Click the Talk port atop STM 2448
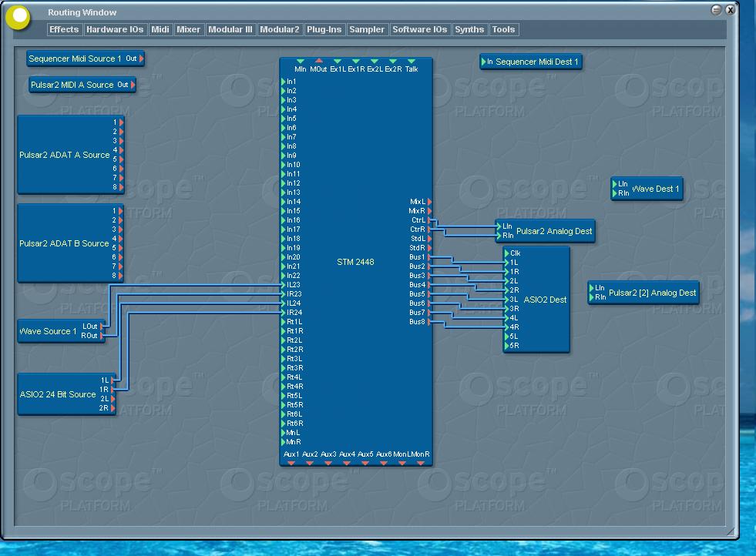This screenshot has width=756, height=556. coord(412,61)
